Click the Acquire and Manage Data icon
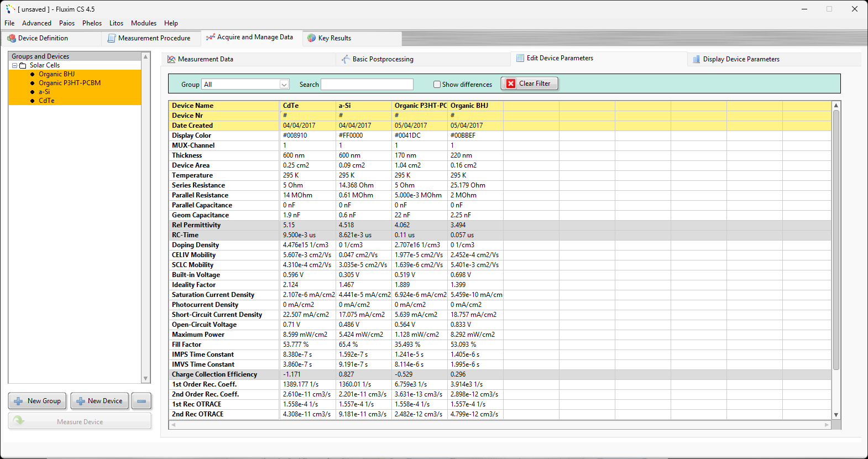This screenshot has width=868, height=459. 211,37
